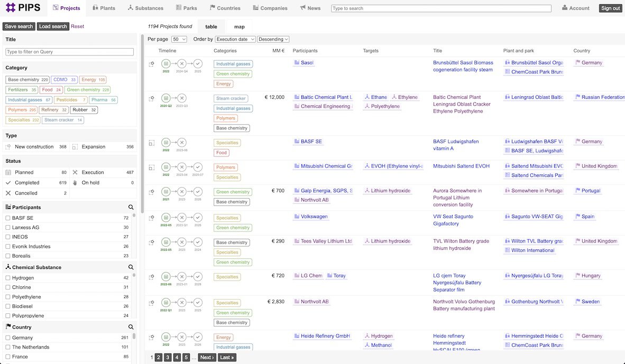Open the Companies navigation tab
This screenshot has height=364, width=625.
click(270, 8)
